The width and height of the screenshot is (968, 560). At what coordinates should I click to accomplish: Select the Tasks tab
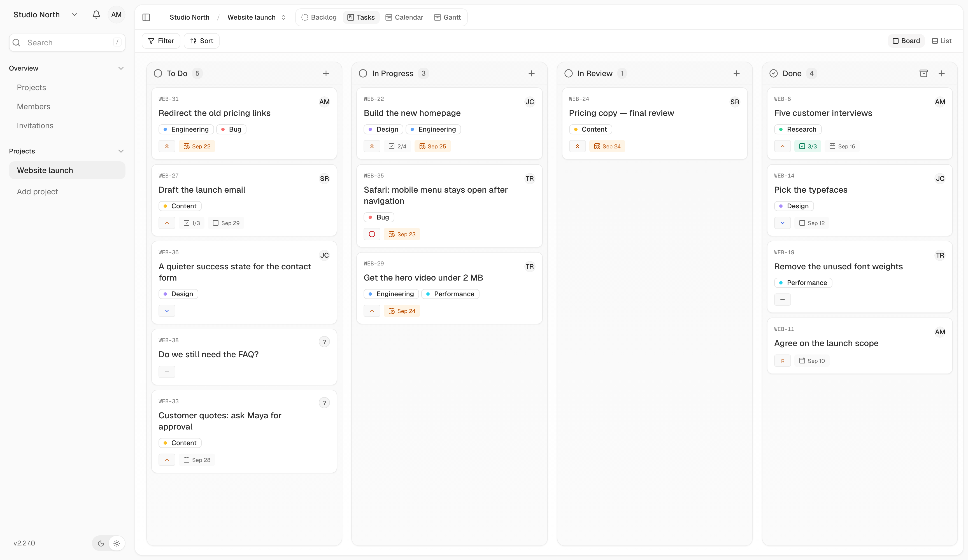point(361,17)
